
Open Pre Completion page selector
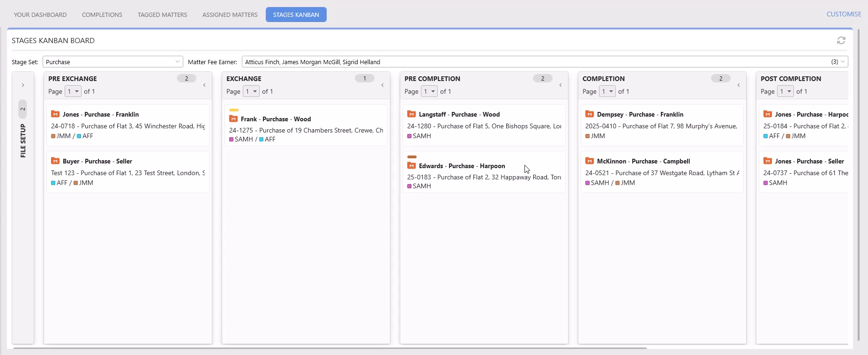click(429, 91)
